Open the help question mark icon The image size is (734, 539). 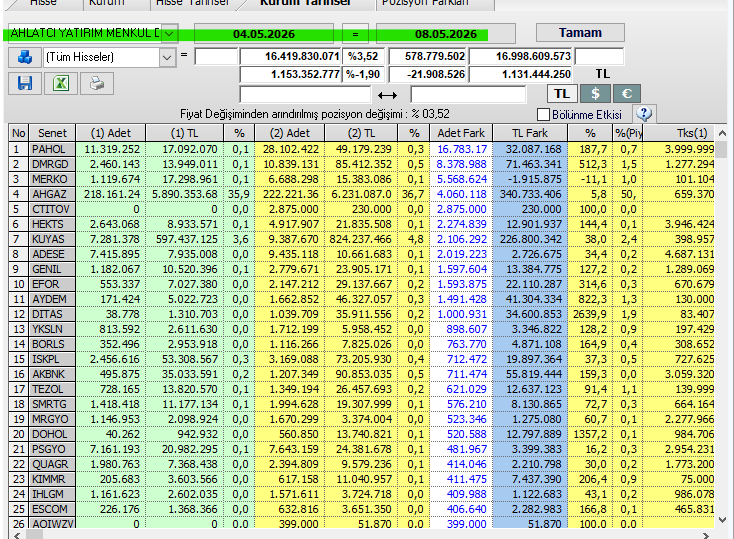(x=644, y=114)
